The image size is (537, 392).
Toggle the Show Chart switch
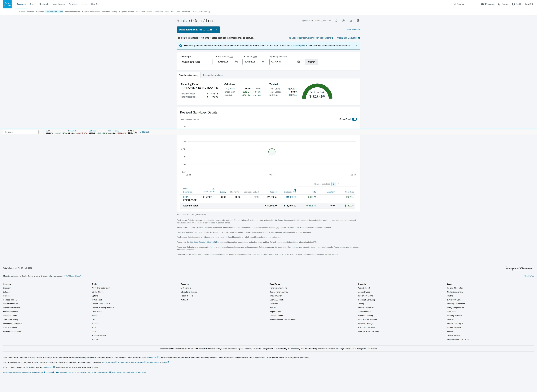click(x=354, y=119)
